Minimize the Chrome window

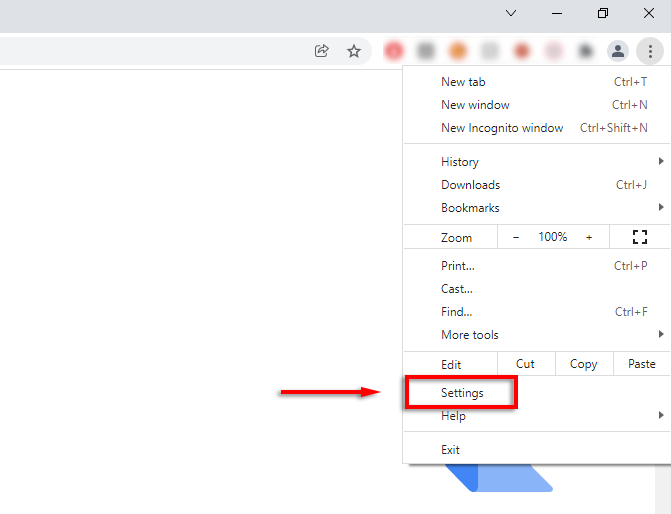pyautogui.click(x=557, y=13)
